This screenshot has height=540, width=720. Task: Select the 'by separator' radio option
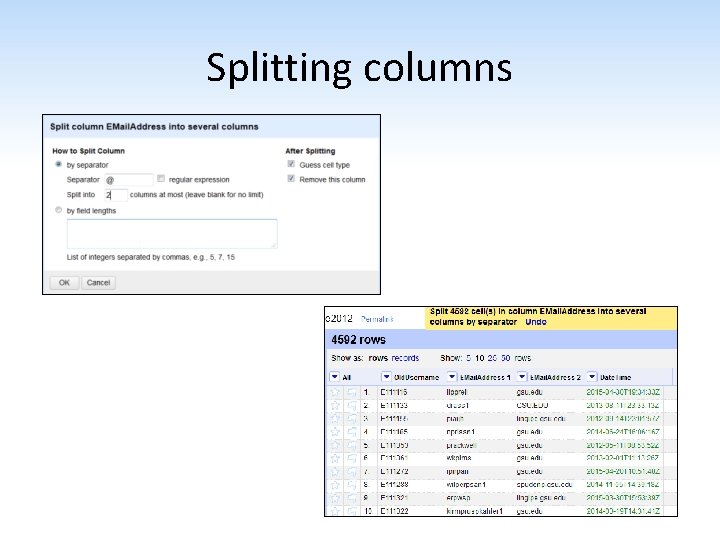(58, 164)
